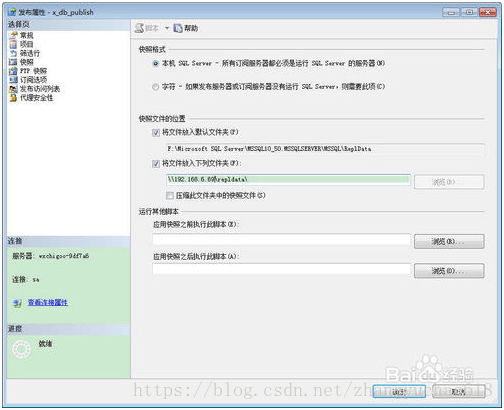
Task: Click the 应用快照之后执行此脚本 field
Action: click(x=282, y=269)
